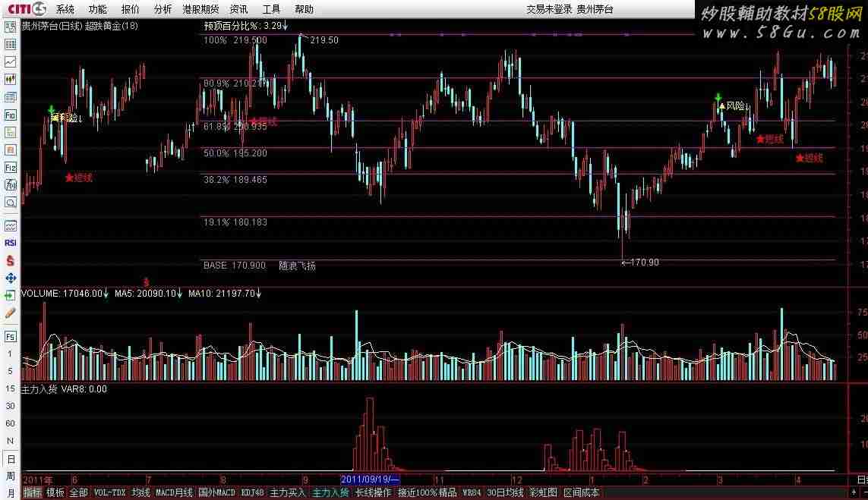Select the RSI indicator icon
The height and width of the screenshot is (500, 868).
(11, 243)
